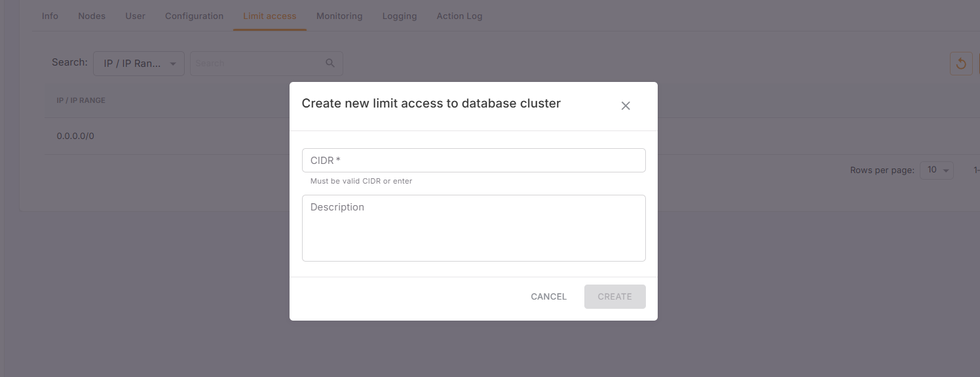This screenshot has width=980, height=377.
Task: Switch to the Logging tab
Action: point(400,16)
